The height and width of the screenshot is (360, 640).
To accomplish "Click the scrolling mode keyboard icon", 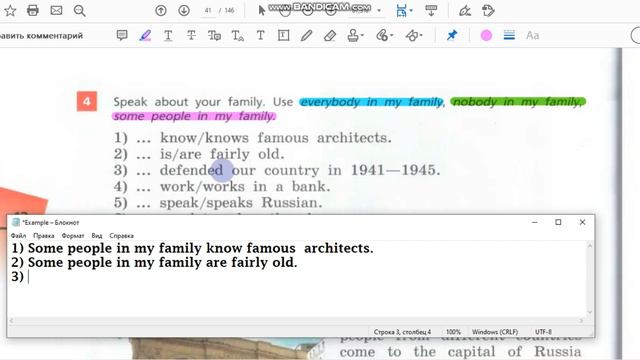I will (431, 11).
